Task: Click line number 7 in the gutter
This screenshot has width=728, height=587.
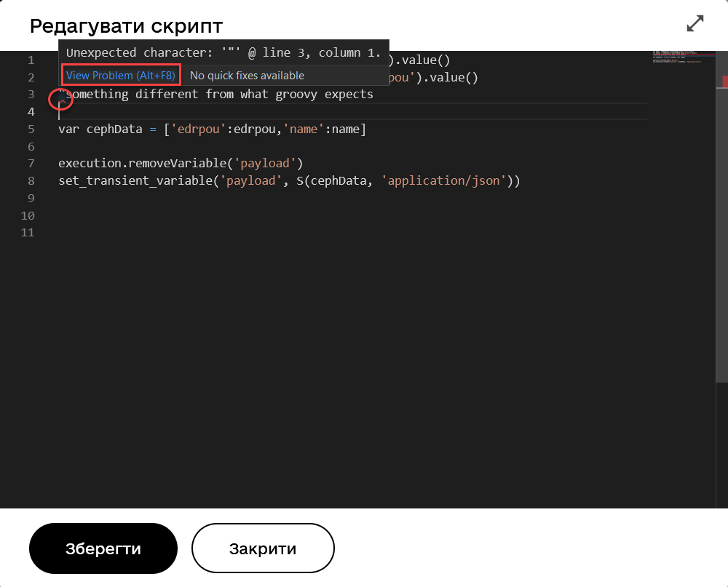Action: point(31,164)
